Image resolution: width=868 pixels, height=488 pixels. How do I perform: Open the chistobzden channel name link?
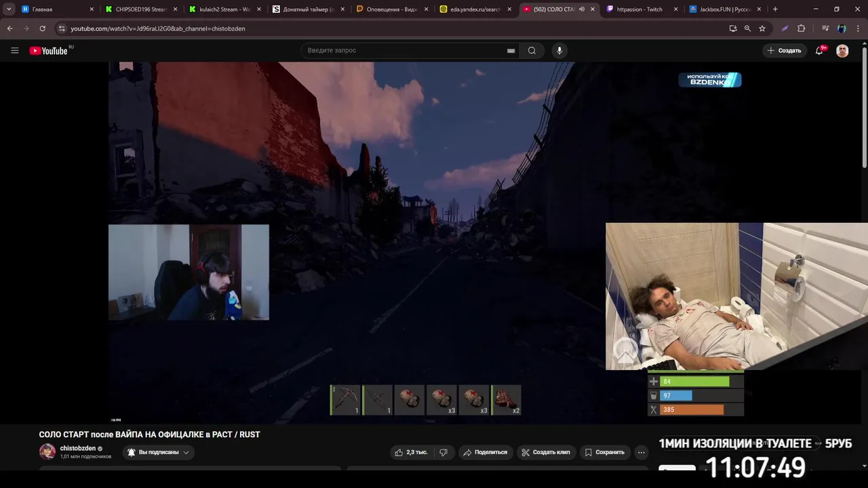(x=77, y=448)
